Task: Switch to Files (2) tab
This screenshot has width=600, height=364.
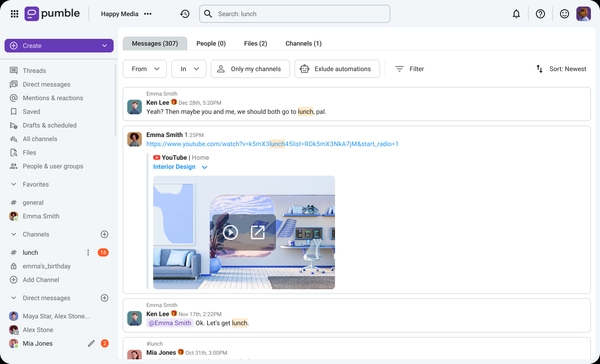Action: [x=256, y=44]
